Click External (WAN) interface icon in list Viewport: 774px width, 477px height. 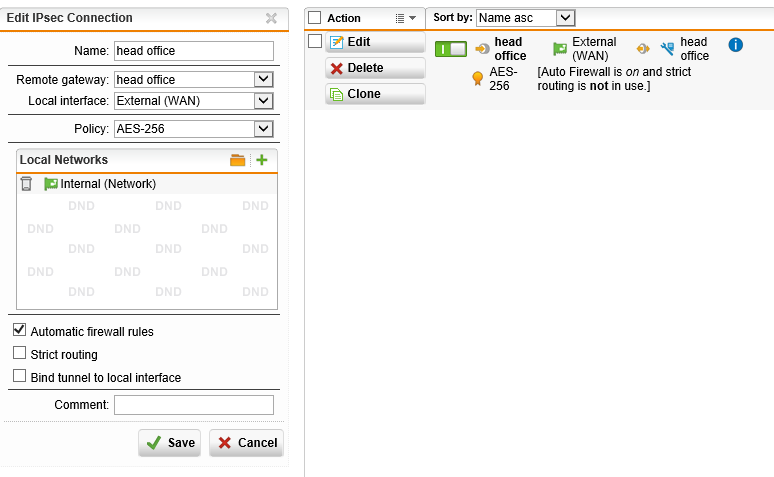point(560,48)
